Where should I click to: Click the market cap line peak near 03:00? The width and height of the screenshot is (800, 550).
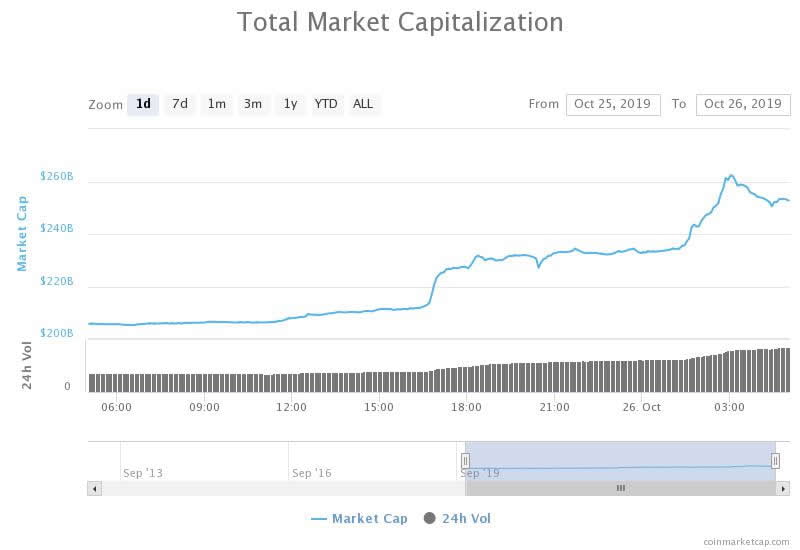pos(730,175)
